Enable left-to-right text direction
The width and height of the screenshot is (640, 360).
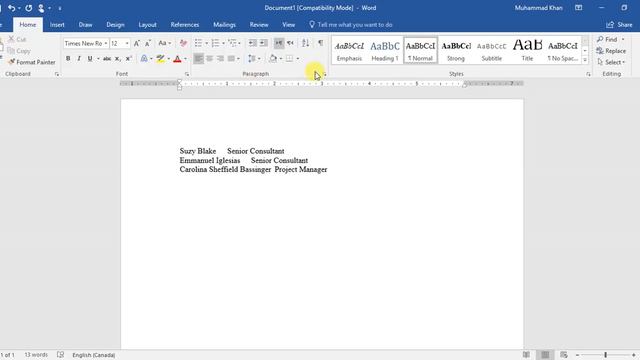tap(279, 43)
